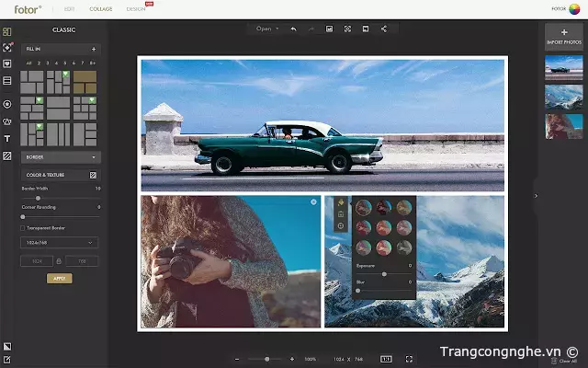
Task: Click the cloud shape icon above Text tool
Action: coord(7,121)
